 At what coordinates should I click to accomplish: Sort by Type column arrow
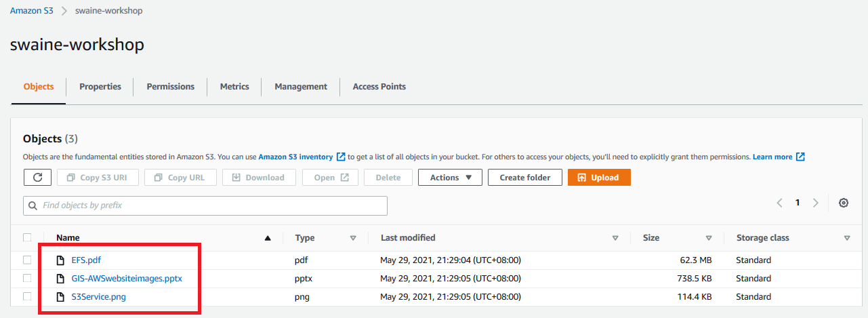click(x=353, y=238)
